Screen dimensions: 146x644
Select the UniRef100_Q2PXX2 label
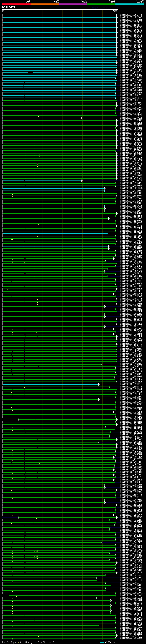tap(131, 118)
